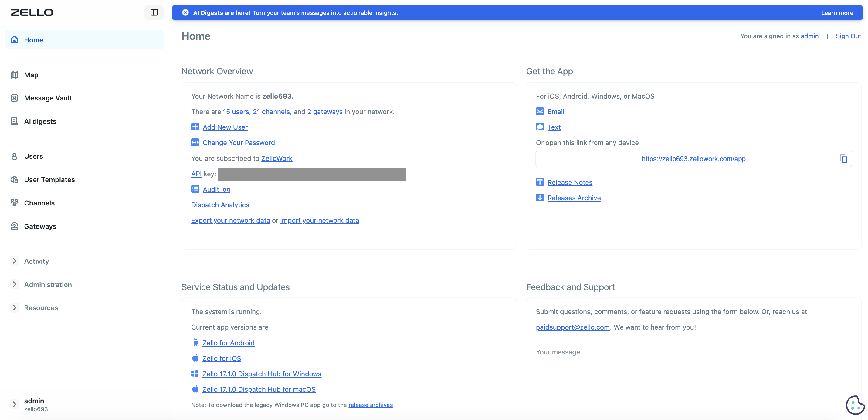Click the admin link in signed-in text
Screen dimensions: 868x420
click(809, 36)
